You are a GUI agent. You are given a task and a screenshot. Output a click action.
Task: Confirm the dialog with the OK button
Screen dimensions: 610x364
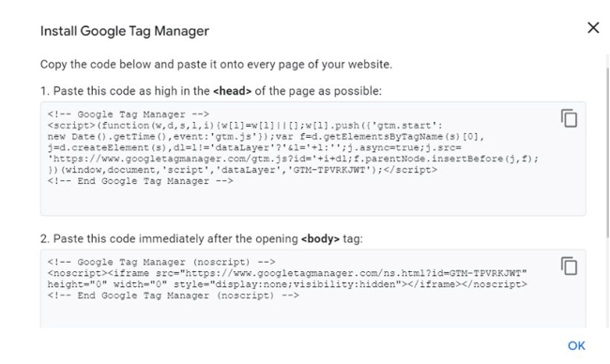[x=576, y=345]
